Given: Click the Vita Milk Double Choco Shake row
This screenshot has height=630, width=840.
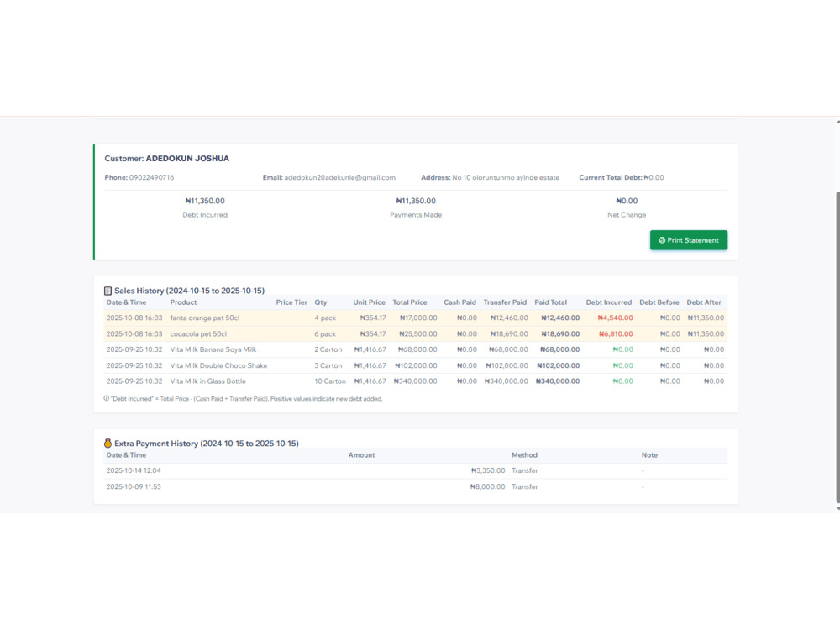Looking at the screenshot, I should point(416,365).
